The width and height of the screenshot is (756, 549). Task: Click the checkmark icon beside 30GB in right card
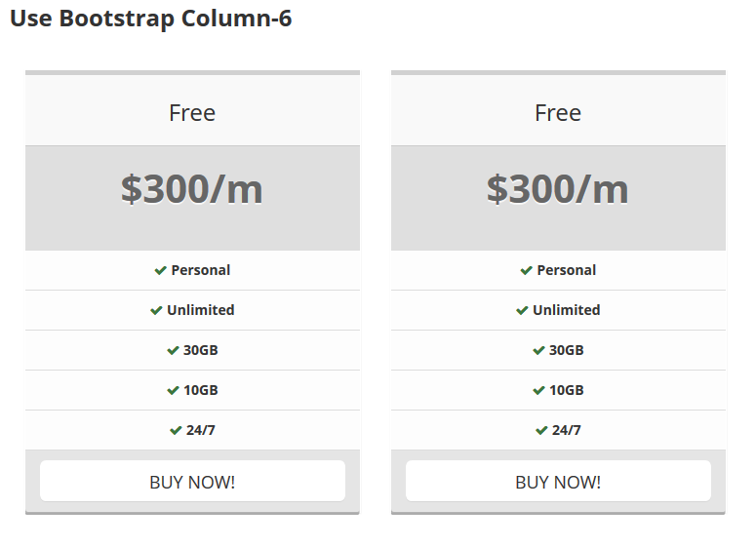pos(539,350)
